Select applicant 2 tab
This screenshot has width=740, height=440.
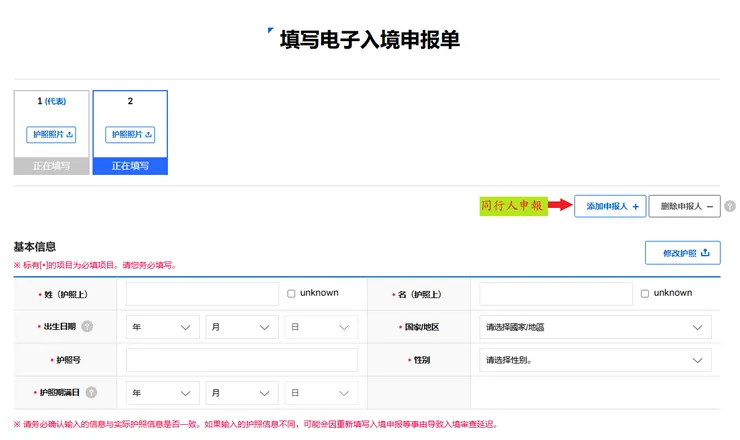[x=130, y=133]
